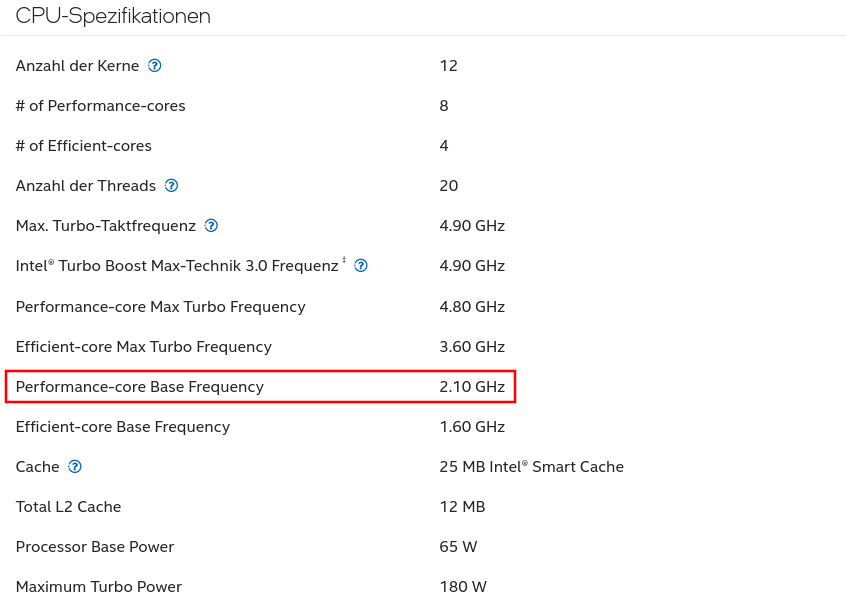Click the 65 W base power value
Image resolution: width=846 pixels, height=608 pixels.
coord(458,547)
